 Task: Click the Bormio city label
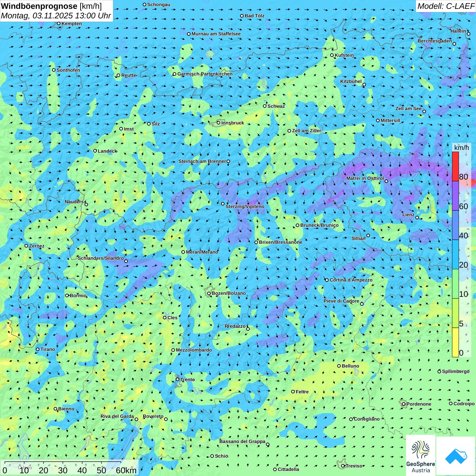click(x=78, y=295)
